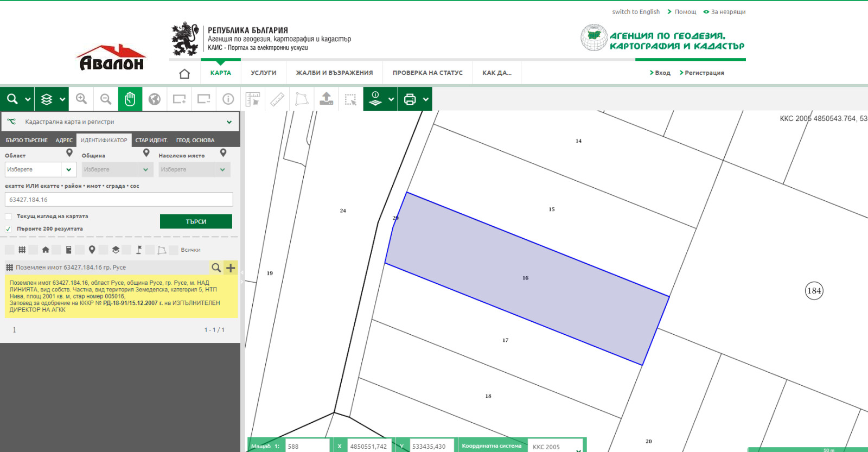Activate the info identify tool
The width and height of the screenshot is (868, 452).
[x=228, y=99]
